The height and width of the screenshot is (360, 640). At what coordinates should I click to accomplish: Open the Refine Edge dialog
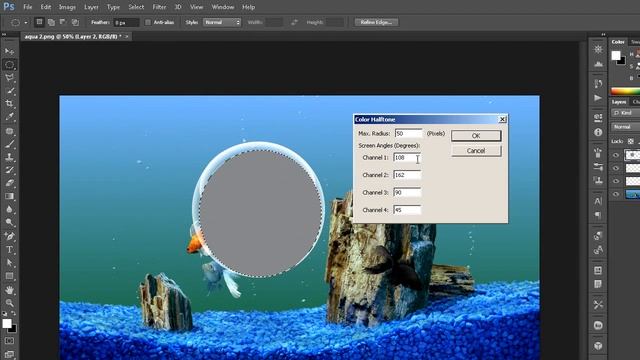[376, 22]
